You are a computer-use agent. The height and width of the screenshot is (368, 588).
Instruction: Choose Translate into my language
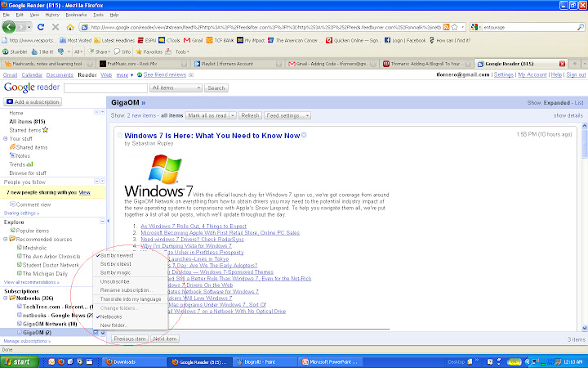pyautogui.click(x=131, y=299)
